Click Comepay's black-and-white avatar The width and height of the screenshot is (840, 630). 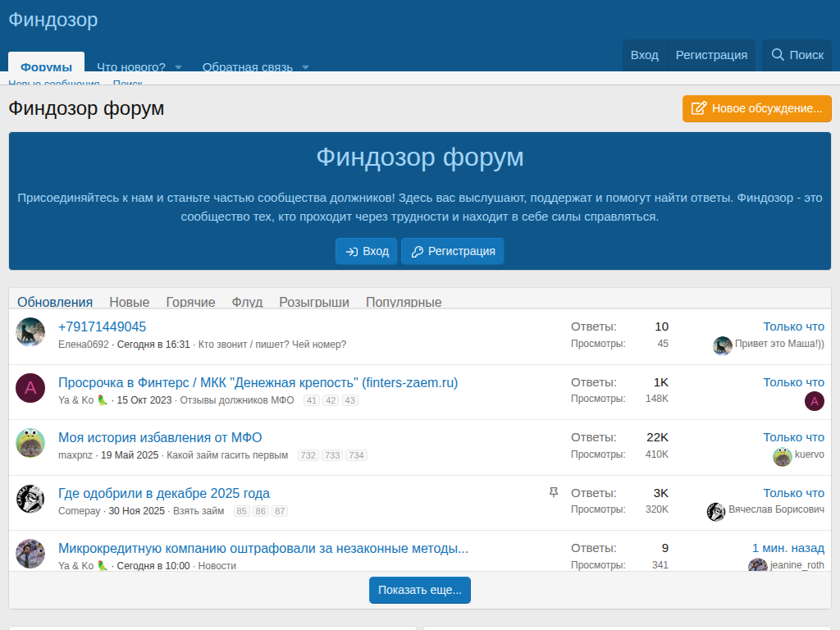tap(30, 498)
